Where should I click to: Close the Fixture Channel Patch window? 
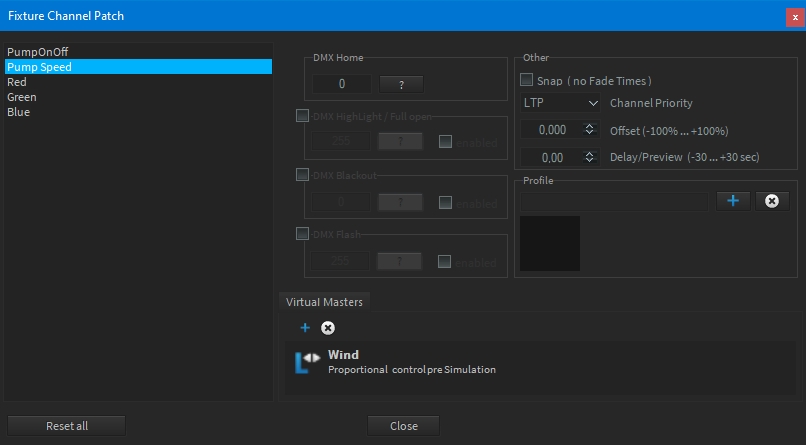click(794, 16)
